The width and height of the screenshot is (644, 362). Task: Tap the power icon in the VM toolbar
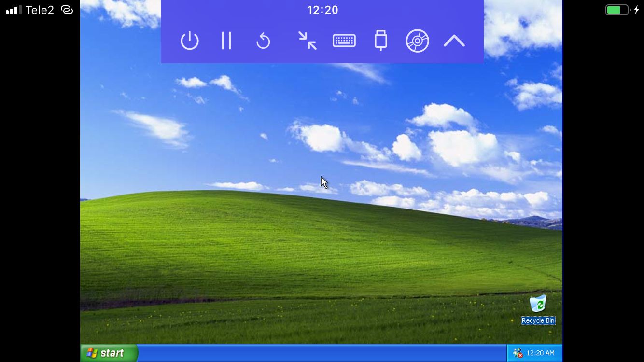click(190, 41)
